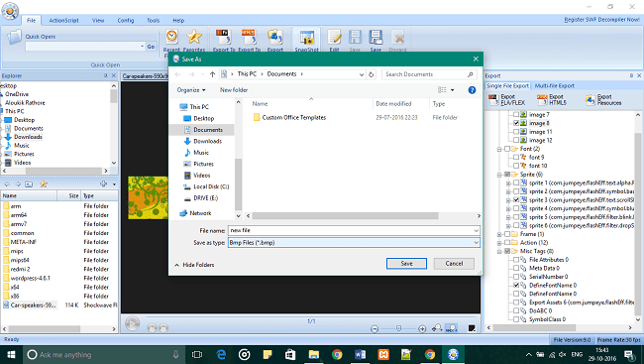Viewport: 644px width, 364px height.
Task: Toggle checkbox for image 7
Action: coord(516,114)
